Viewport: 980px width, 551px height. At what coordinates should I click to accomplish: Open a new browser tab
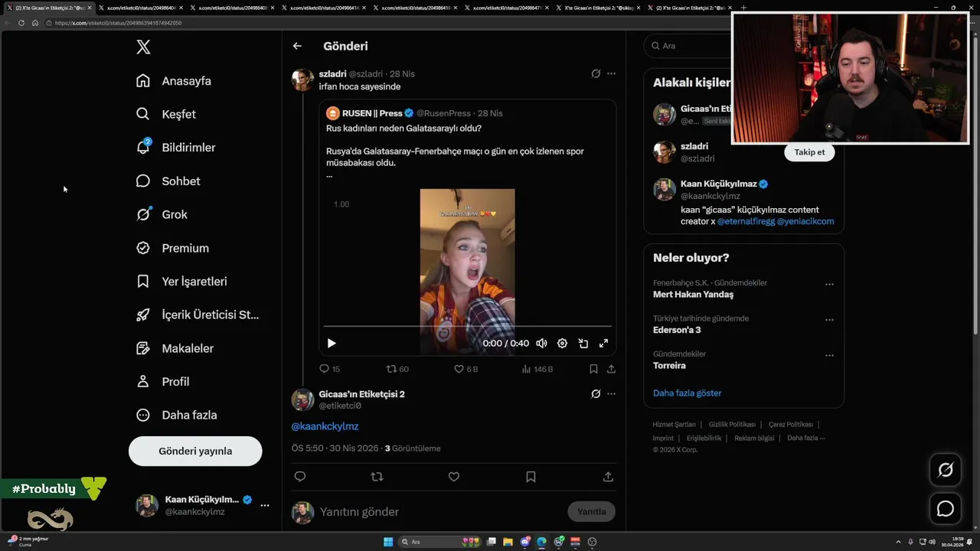743,8
